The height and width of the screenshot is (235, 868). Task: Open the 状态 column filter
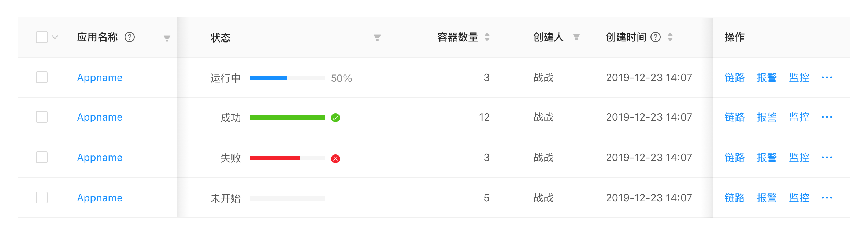[377, 37]
